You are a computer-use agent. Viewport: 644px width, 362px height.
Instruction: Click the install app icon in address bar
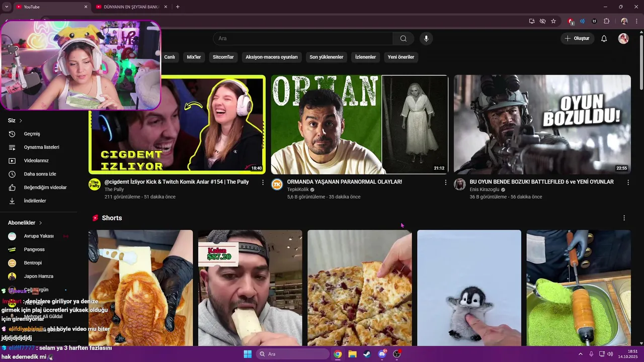tap(532, 21)
